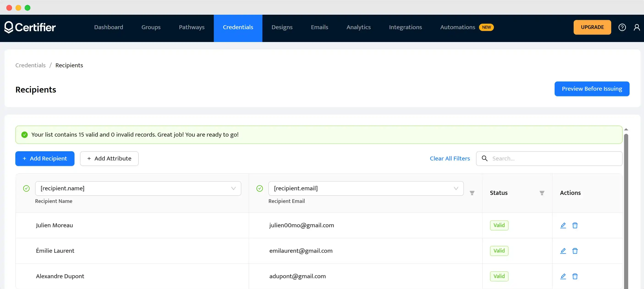Select the Alexandre Dupont name cell
Image resolution: width=644 pixels, height=289 pixels.
click(132, 276)
